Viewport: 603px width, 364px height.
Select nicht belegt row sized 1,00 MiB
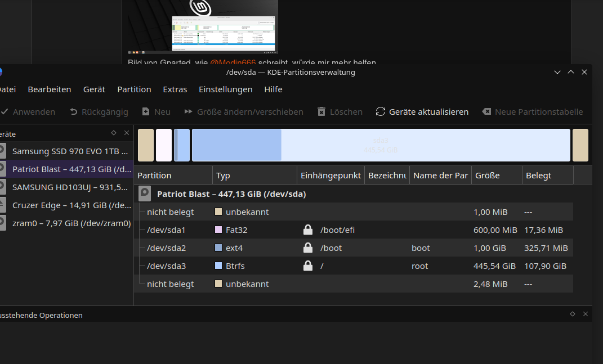point(354,212)
